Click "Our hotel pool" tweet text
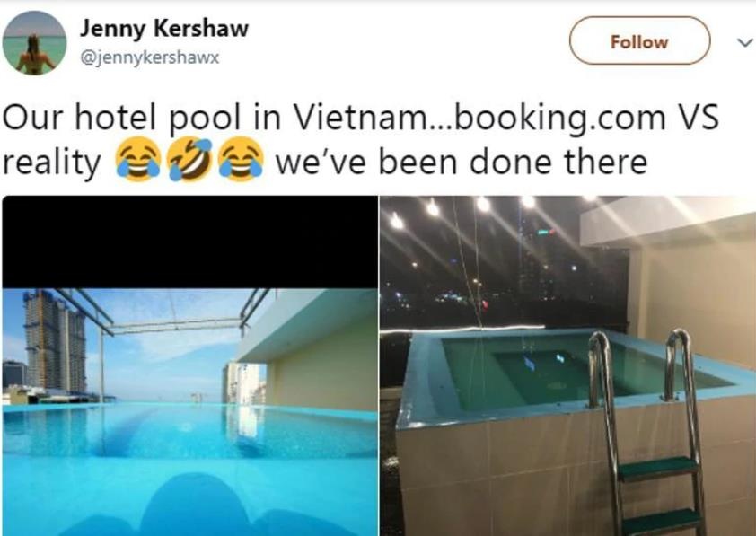 tap(121, 119)
